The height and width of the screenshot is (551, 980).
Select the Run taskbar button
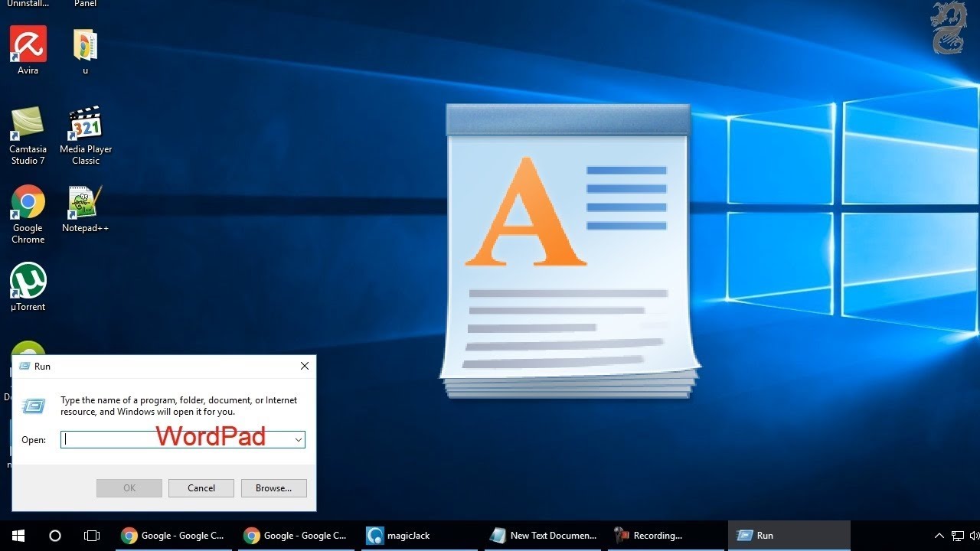click(789, 536)
